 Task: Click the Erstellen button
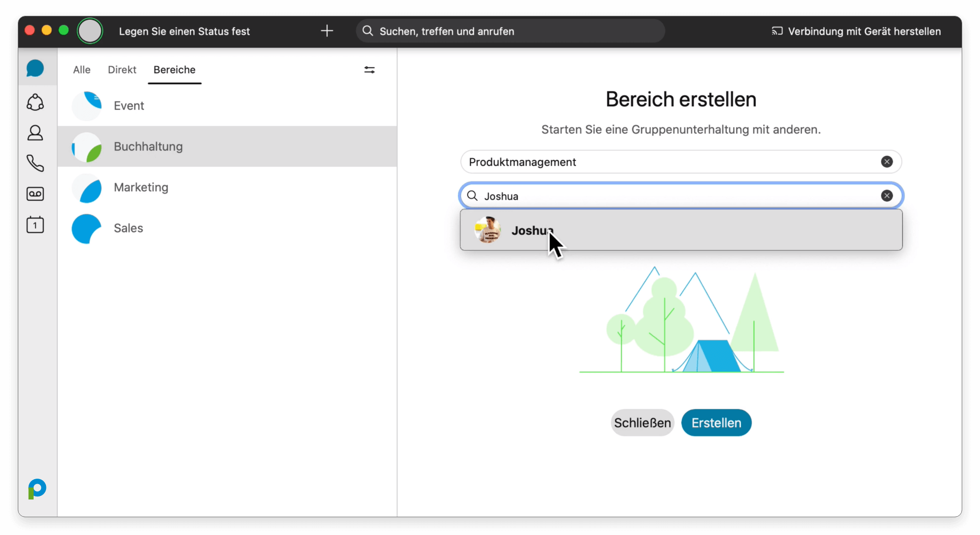716,423
